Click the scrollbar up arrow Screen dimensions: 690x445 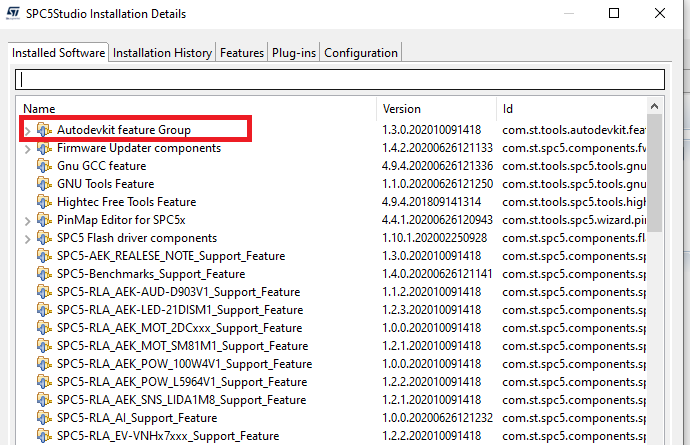click(x=654, y=106)
